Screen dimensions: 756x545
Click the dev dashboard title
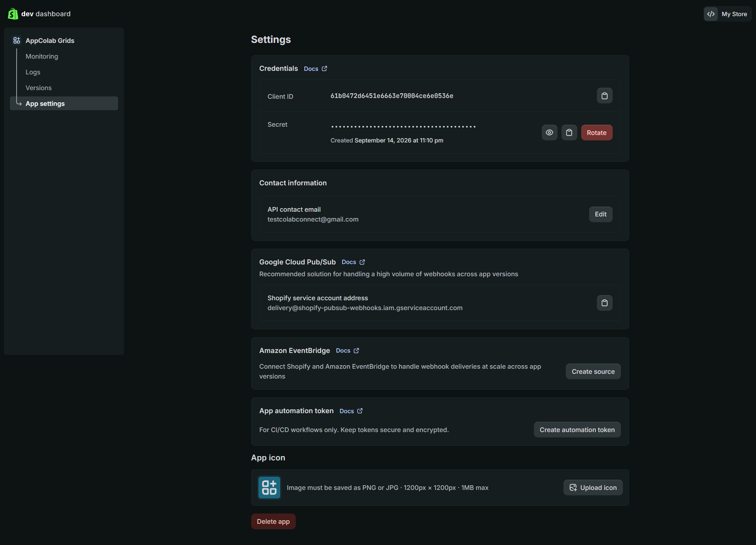click(x=46, y=14)
